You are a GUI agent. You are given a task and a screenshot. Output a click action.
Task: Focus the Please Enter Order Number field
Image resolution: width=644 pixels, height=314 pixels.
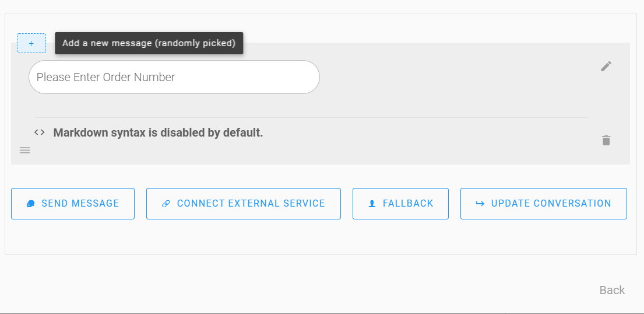(174, 77)
